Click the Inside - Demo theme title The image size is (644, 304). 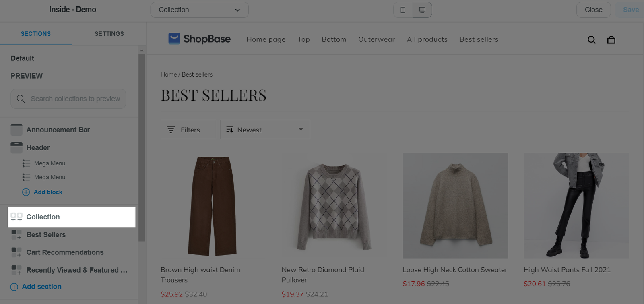tap(72, 10)
